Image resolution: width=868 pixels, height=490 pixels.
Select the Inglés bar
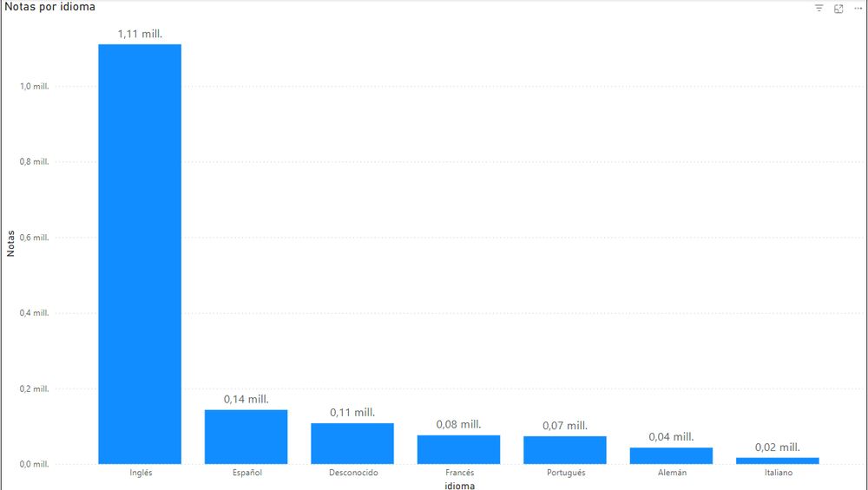coord(140,254)
